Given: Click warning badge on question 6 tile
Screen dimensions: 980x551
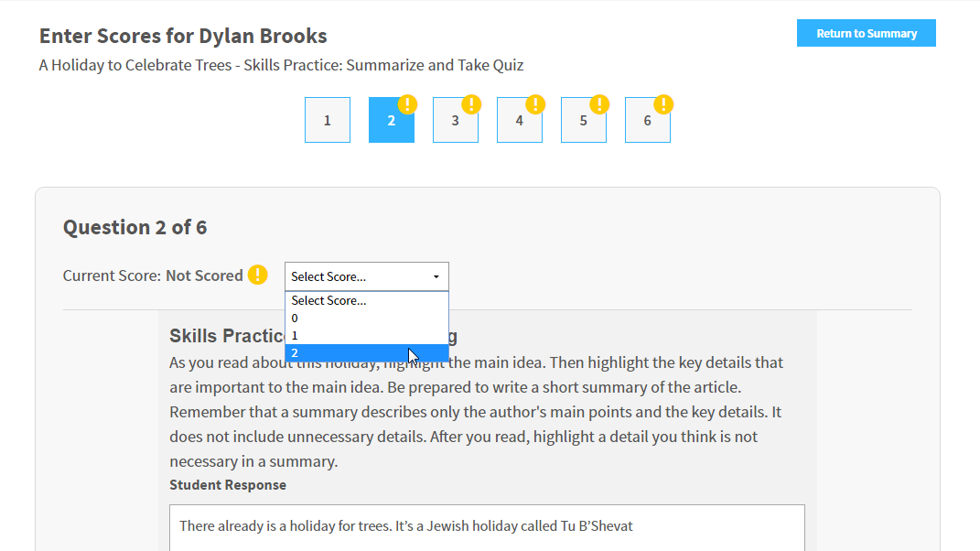Looking at the screenshot, I should tap(663, 104).
